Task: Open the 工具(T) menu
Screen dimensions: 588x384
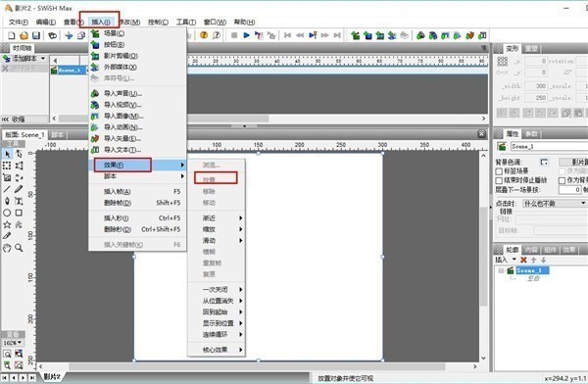Action: pyautogui.click(x=186, y=23)
